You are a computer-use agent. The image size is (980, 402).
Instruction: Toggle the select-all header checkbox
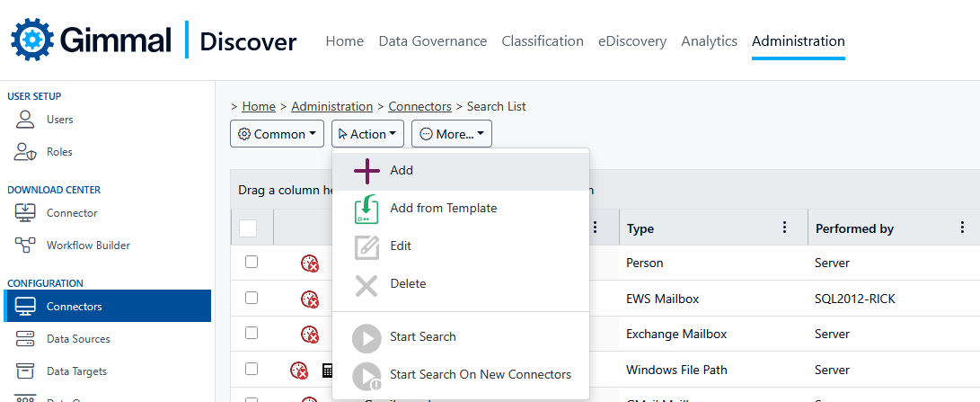point(248,228)
